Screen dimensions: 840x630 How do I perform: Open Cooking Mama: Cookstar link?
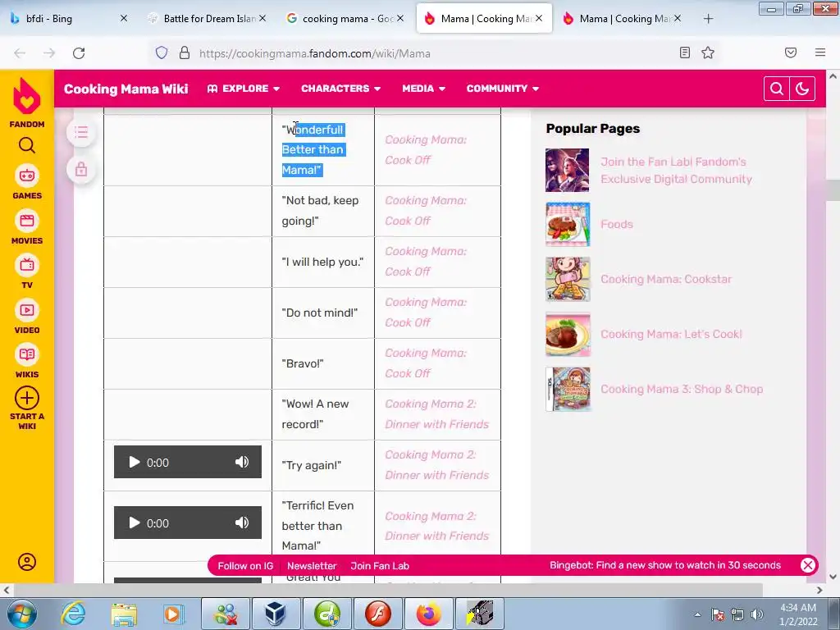666,279
